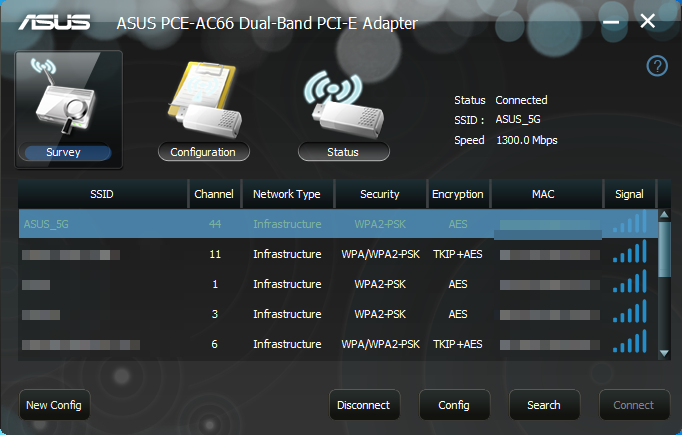Screen dimensions: 682x435
Task: Select the Survey tab label
Action: point(64,152)
